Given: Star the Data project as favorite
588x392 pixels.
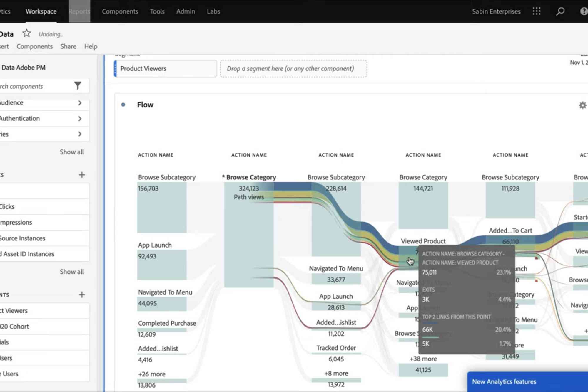Looking at the screenshot, I should (26, 33).
